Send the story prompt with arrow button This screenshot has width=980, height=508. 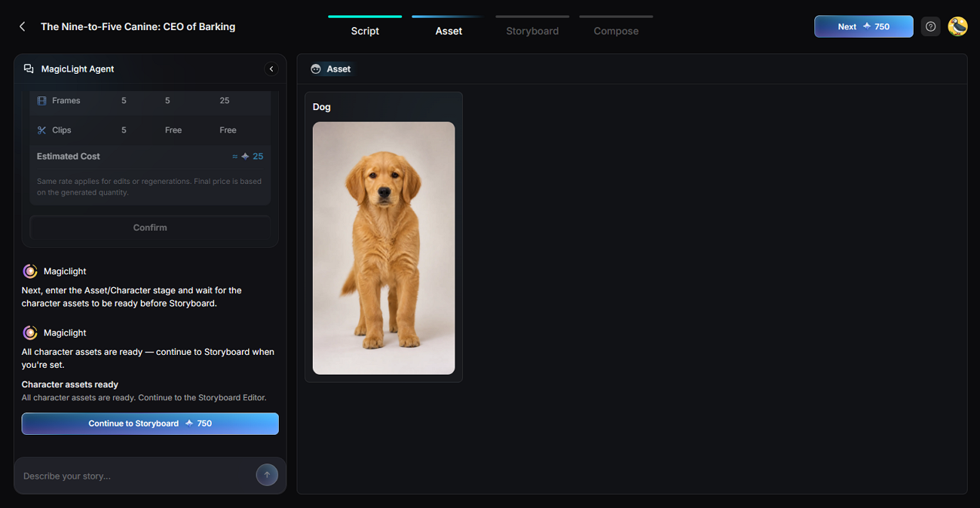pos(267,475)
